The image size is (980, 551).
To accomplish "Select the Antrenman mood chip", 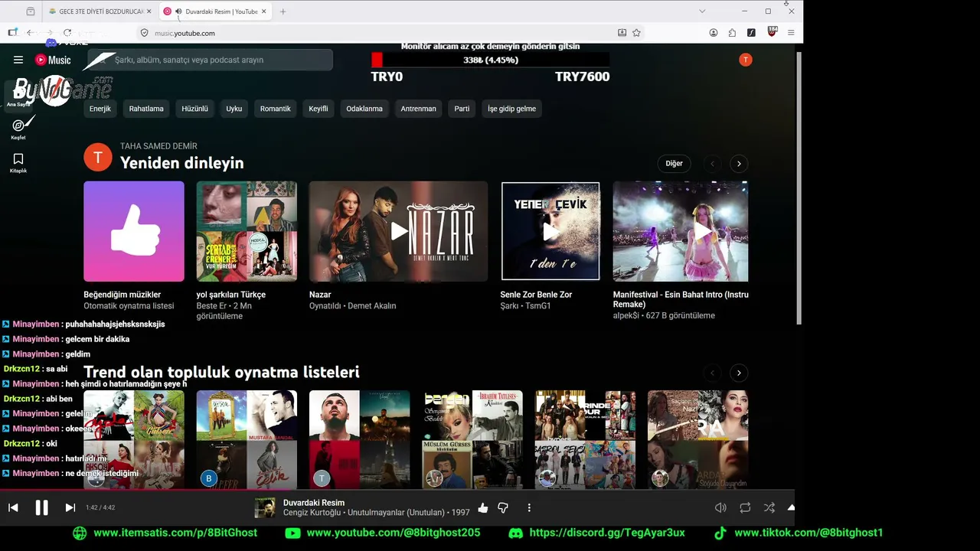I will point(419,109).
